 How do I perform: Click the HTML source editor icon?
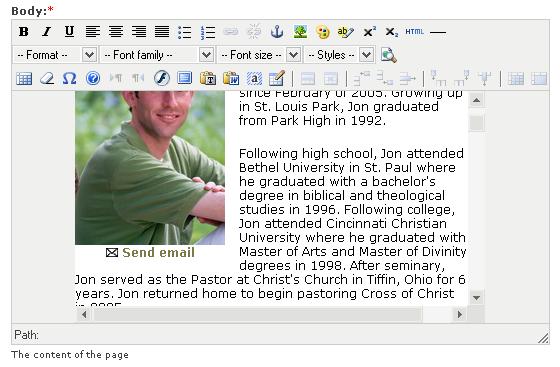(x=414, y=32)
